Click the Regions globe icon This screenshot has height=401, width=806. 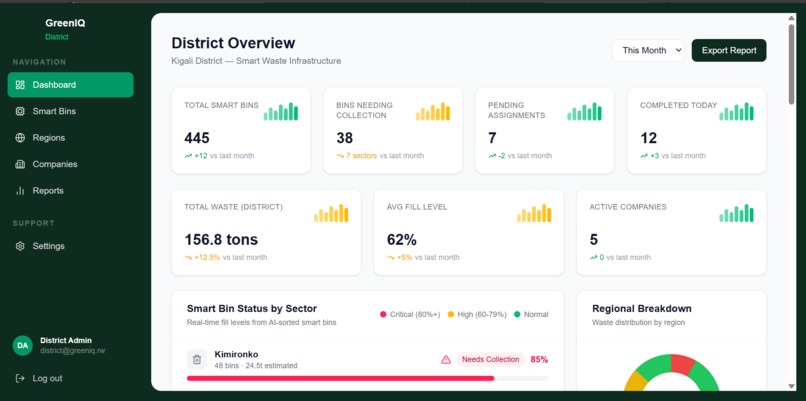point(20,138)
